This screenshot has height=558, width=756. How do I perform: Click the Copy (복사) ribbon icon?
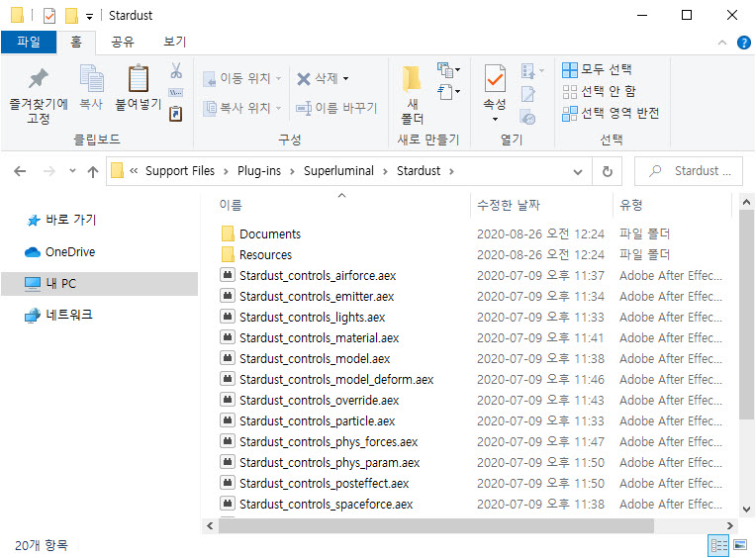(91, 78)
